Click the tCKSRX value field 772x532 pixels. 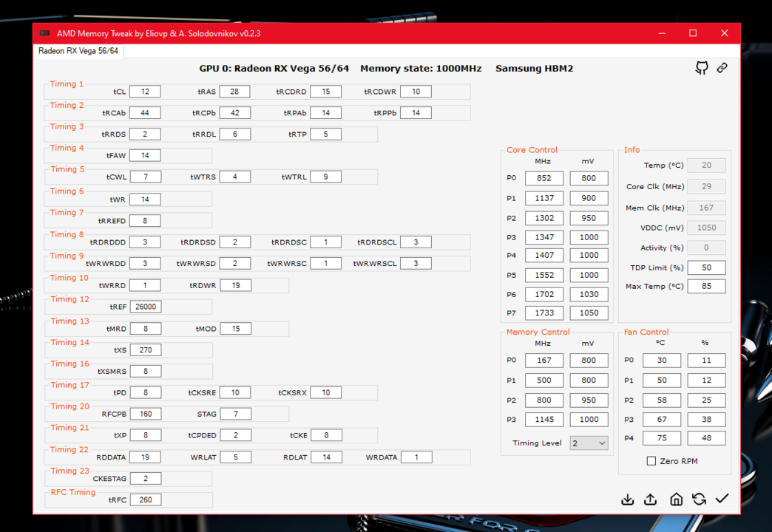[326, 393]
